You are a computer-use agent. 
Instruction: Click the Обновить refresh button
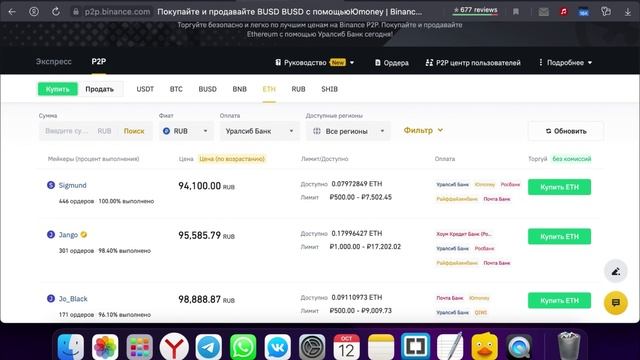click(x=566, y=131)
